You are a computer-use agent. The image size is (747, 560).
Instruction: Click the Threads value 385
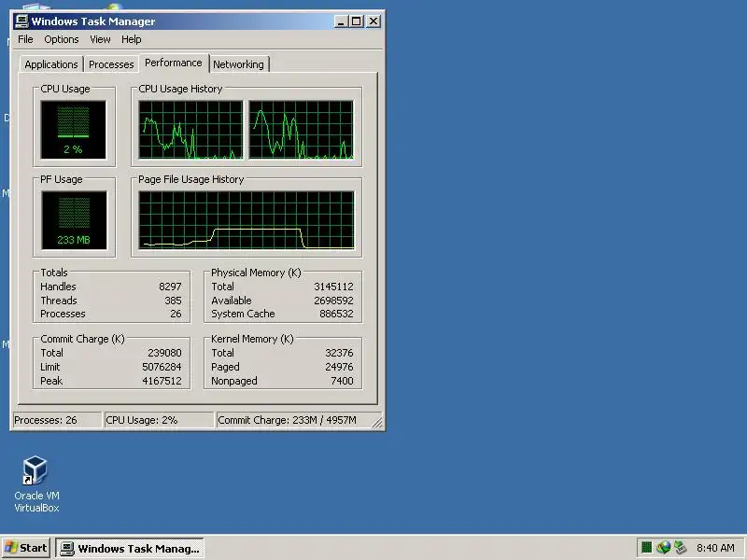173,301
